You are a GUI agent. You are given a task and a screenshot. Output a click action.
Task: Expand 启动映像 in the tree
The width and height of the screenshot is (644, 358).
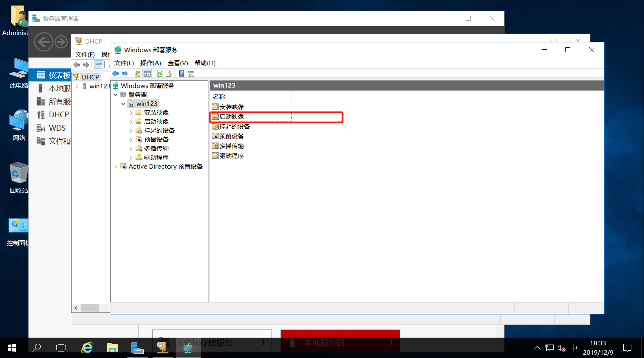click(x=131, y=122)
